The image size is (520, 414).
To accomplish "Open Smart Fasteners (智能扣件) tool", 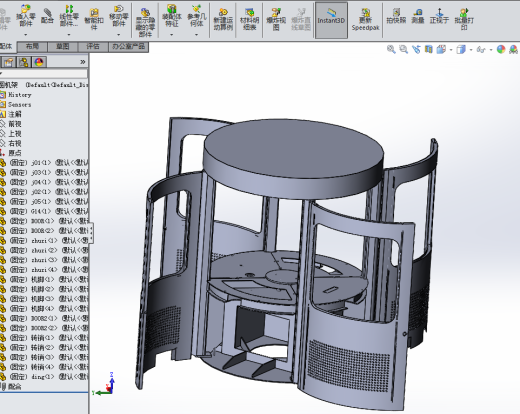I will coord(94,19).
